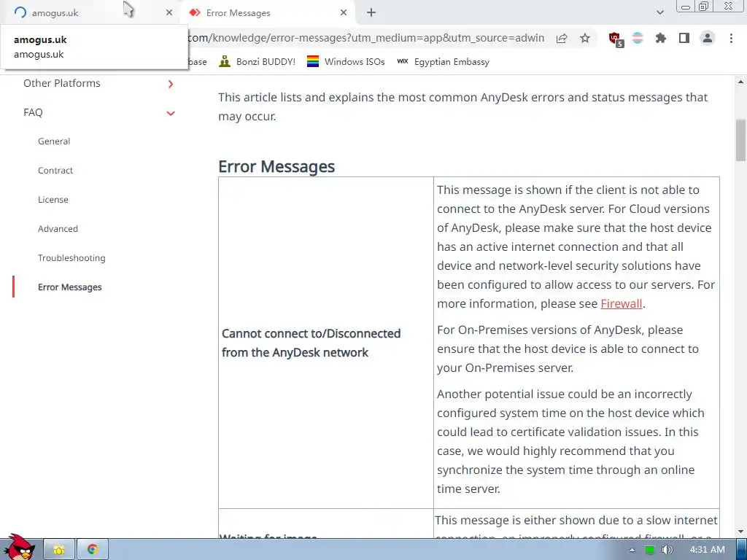
Task: Open the tab search dropdown arrow
Action: (x=659, y=13)
